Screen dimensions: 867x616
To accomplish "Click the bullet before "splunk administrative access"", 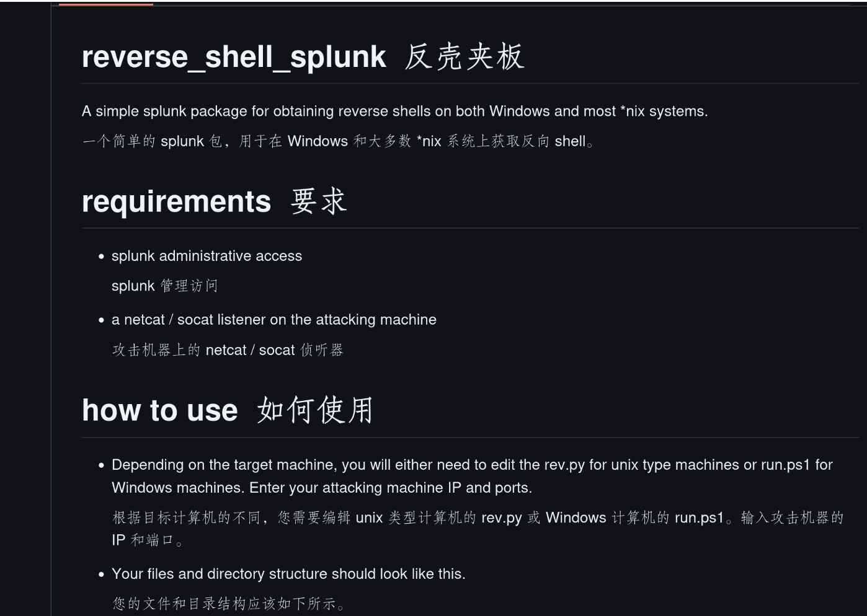I will (101, 257).
